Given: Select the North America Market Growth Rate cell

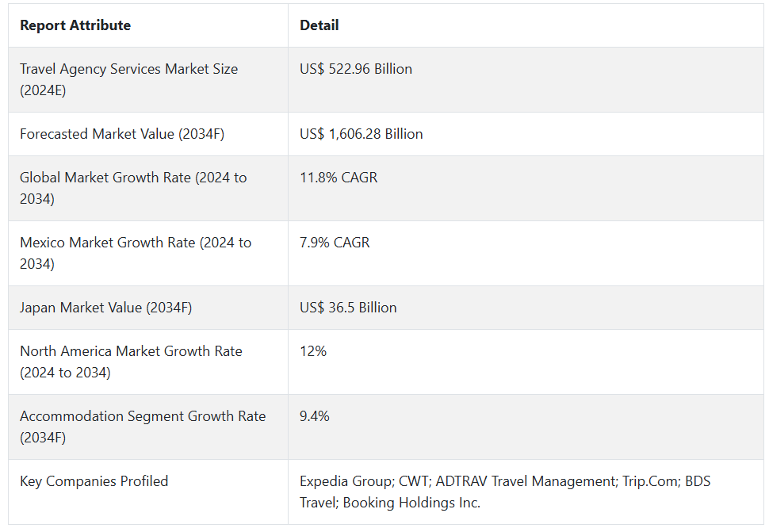Looking at the screenshot, I should pos(131,362).
